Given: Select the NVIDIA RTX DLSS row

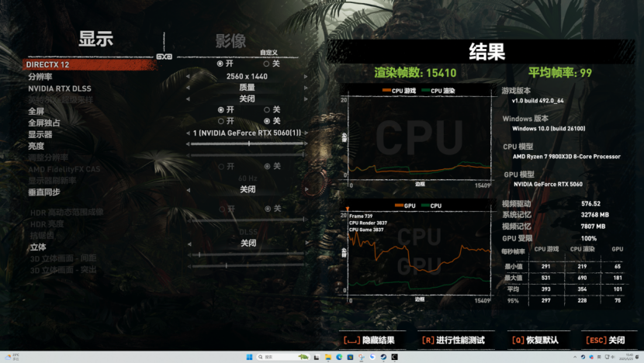Looking at the screenshot, I should pos(60,88).
